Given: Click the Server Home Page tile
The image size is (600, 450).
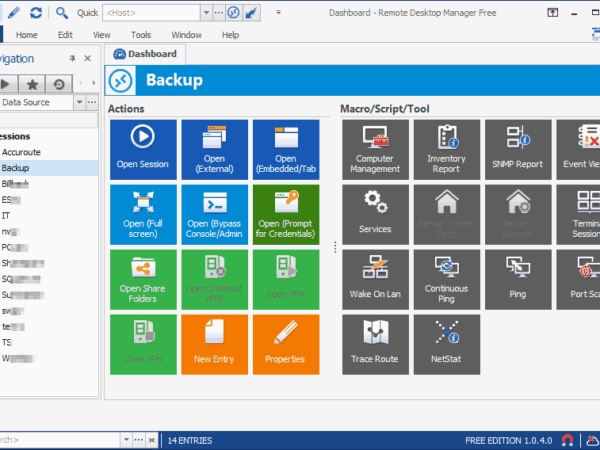Looking at the screenshot, I should point(447,215).
